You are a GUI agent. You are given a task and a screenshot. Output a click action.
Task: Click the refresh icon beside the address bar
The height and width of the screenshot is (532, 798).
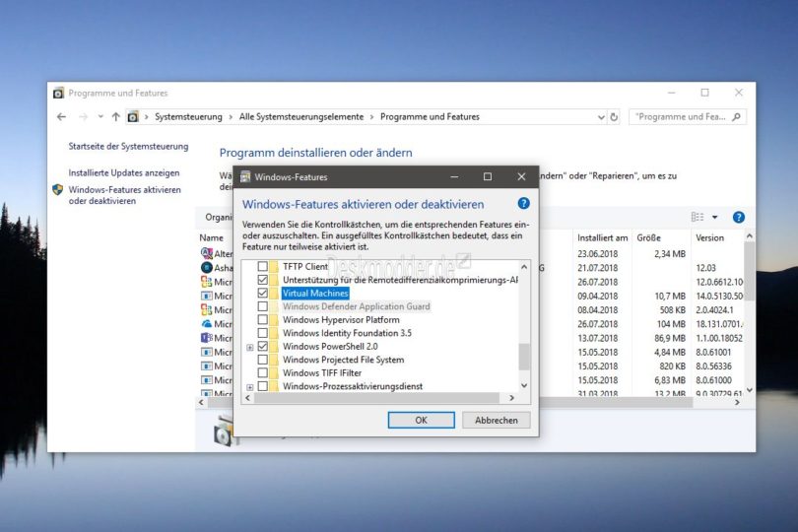pyautogui.click(x=614, y=116)
